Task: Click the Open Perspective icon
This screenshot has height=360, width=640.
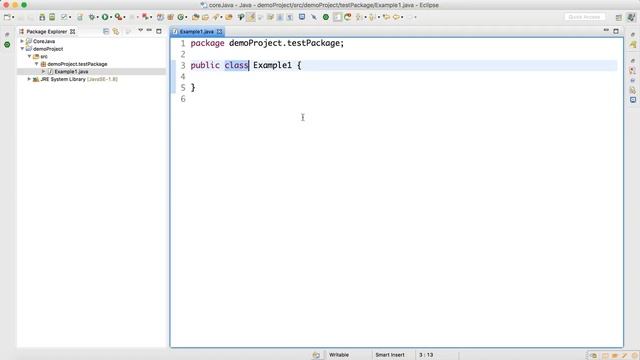Action: pyautogui.click(x=619, y=17)
